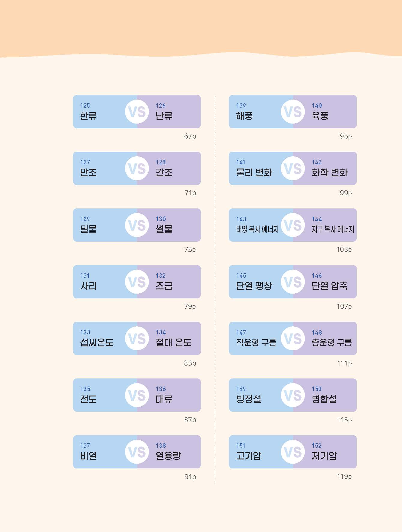The image size is (402, 532).
Task: Select entry 143 태양 복사 에너지
Action: tap(255, 225)
